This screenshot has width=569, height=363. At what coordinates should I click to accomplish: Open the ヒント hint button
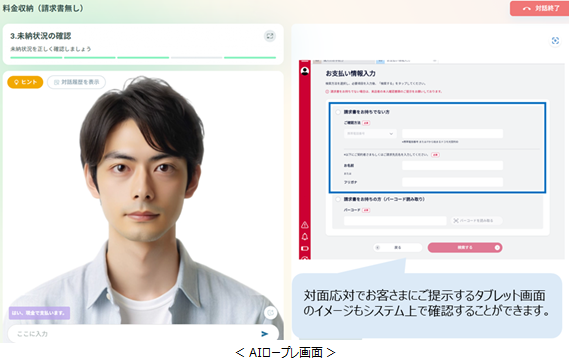click(25, 82)
